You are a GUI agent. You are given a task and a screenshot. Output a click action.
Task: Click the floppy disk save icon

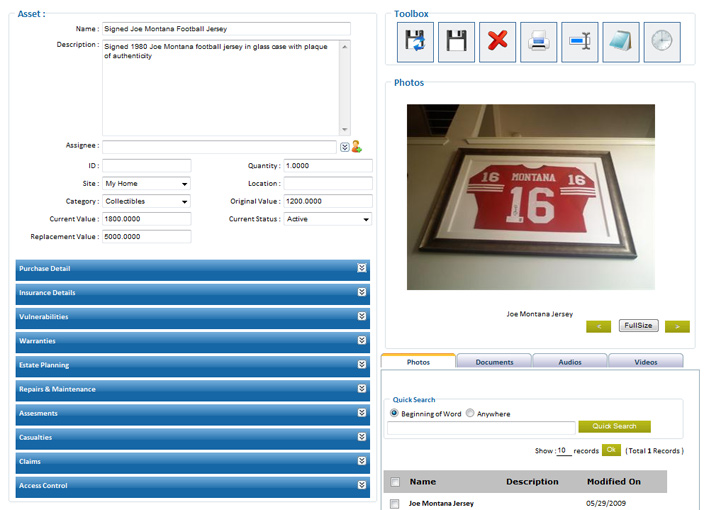pyautogui.click(x=456, y=42)
